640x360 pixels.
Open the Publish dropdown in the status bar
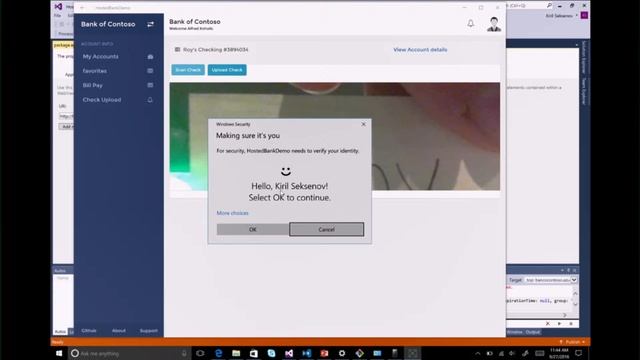tap(584, 342)
